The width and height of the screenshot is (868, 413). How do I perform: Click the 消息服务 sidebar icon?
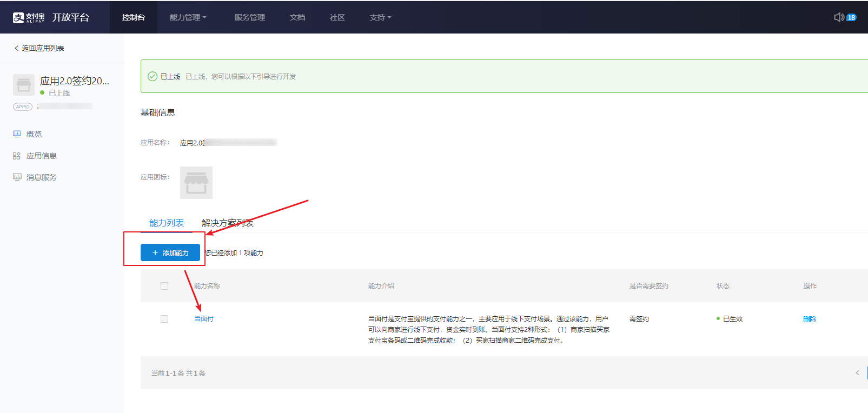pyautogui.click(x=17, y=177)
